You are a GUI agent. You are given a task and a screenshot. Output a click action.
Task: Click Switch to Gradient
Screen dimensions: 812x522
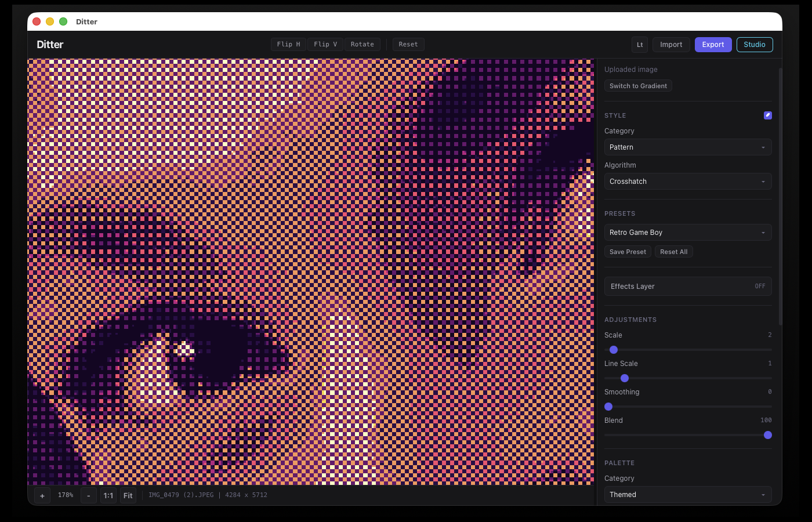[x=638, y=85]
